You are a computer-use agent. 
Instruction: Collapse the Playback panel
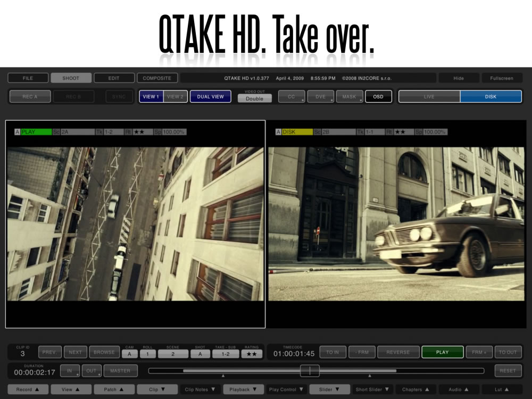(x=243, y=389)
